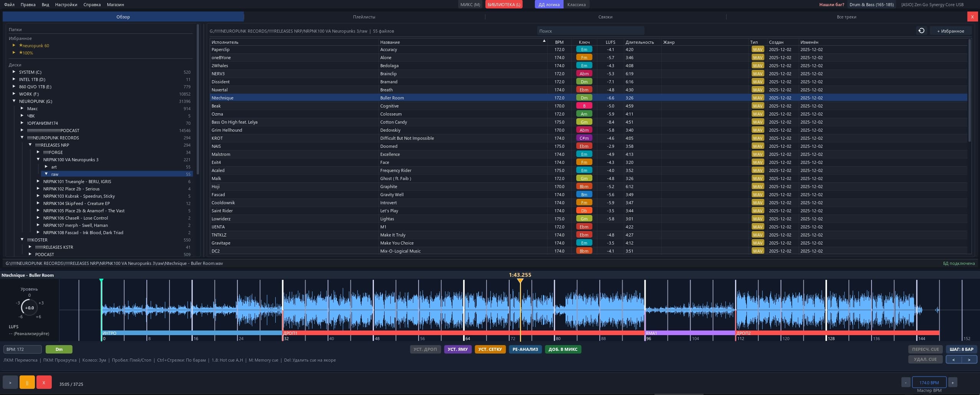Collapse the !!!!KOSTER folder
This screenshot has height=395, width=980.
coord(22,240)
